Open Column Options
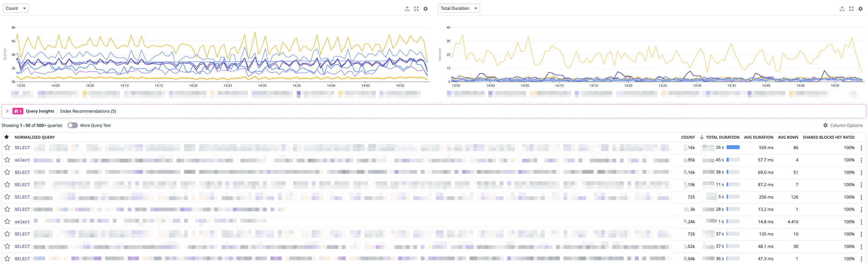This screenshot has height=264, width=868. click(x=843, y=125)
